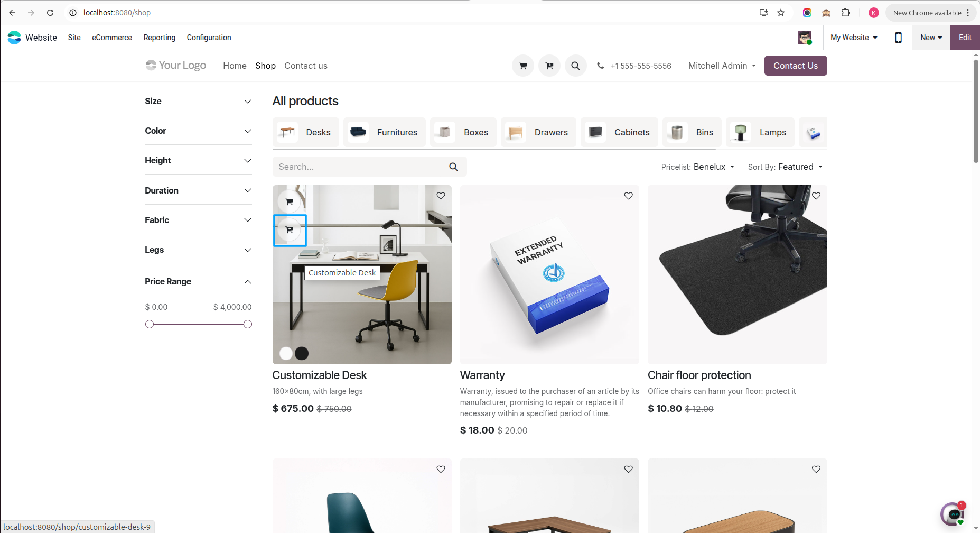Open the plain shopping cart in the website header

[522, 66]
